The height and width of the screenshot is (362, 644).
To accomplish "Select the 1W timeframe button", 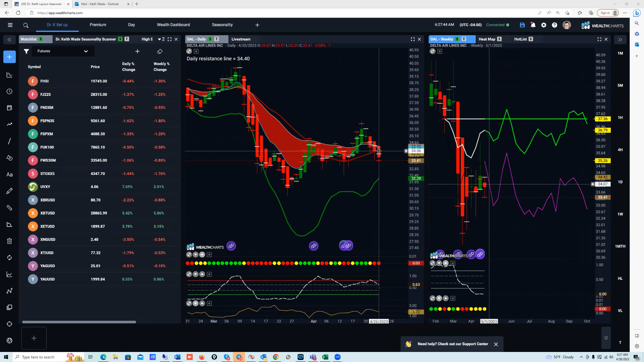I will click(620, 214).
